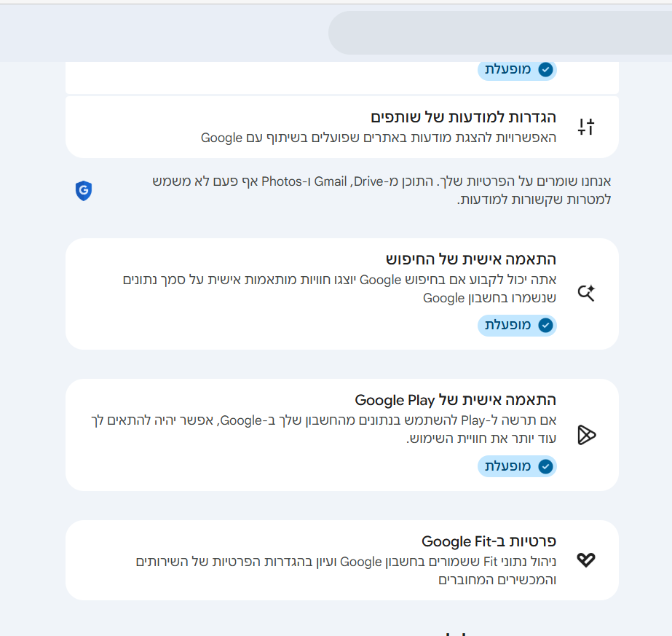Click the Google Fit heart icon
The image size is (672, 636).
pos(586,560)
